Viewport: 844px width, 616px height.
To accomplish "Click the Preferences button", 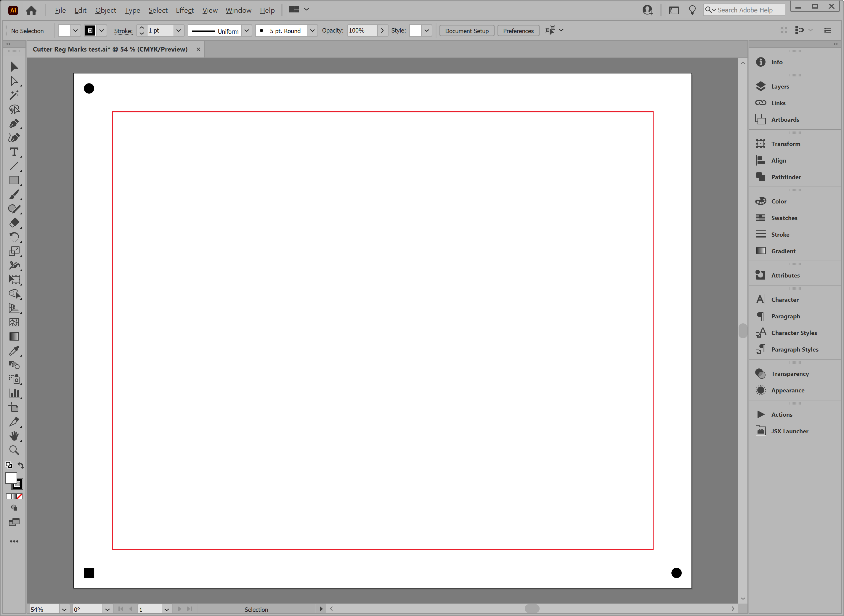I will pyautogui.click(x=518, y=31).
